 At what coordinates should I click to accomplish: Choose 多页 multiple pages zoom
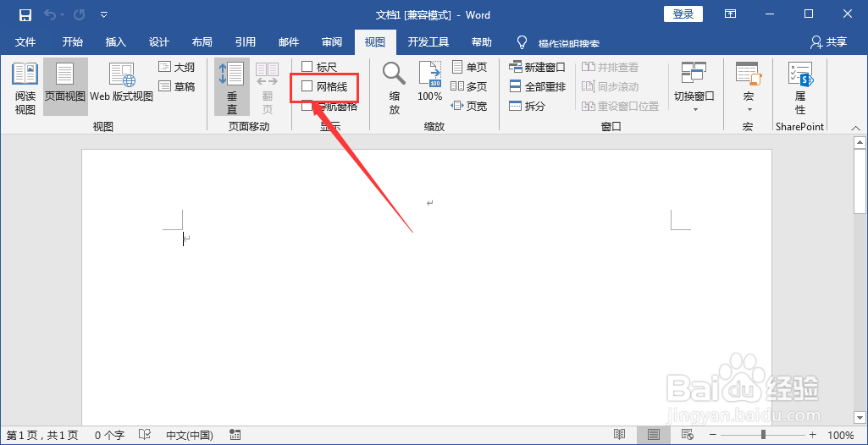(469, 86)
